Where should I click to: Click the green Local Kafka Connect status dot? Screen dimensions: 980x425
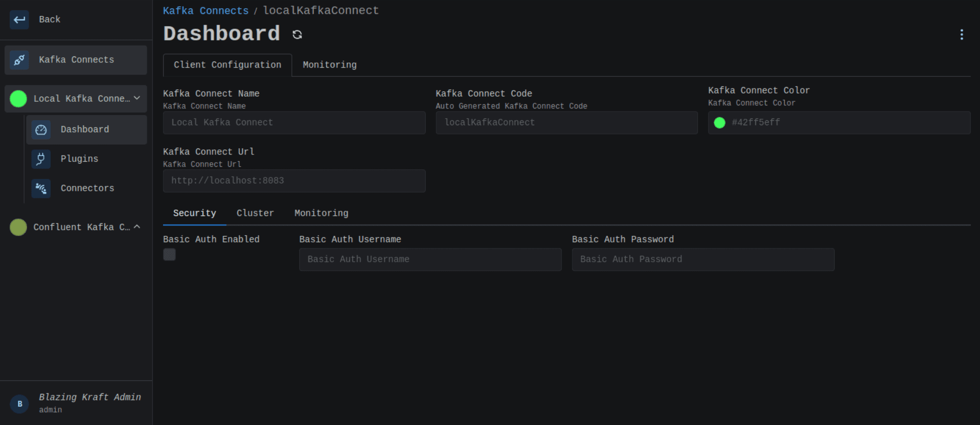point(18,99)
